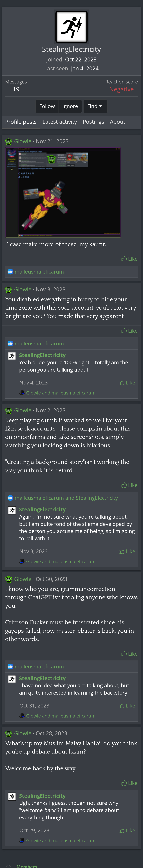Open the Captain A-Log image attachment
Image resolution: width=143 pixels, height=868 pixels.
(x=63, y=193)
